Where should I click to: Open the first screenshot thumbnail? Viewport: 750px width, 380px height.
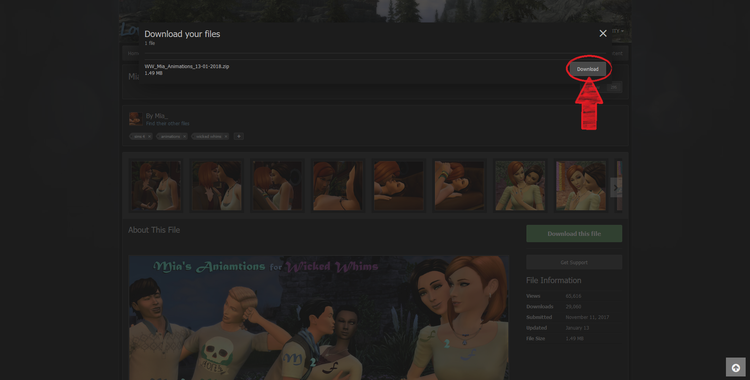point(156,186)
